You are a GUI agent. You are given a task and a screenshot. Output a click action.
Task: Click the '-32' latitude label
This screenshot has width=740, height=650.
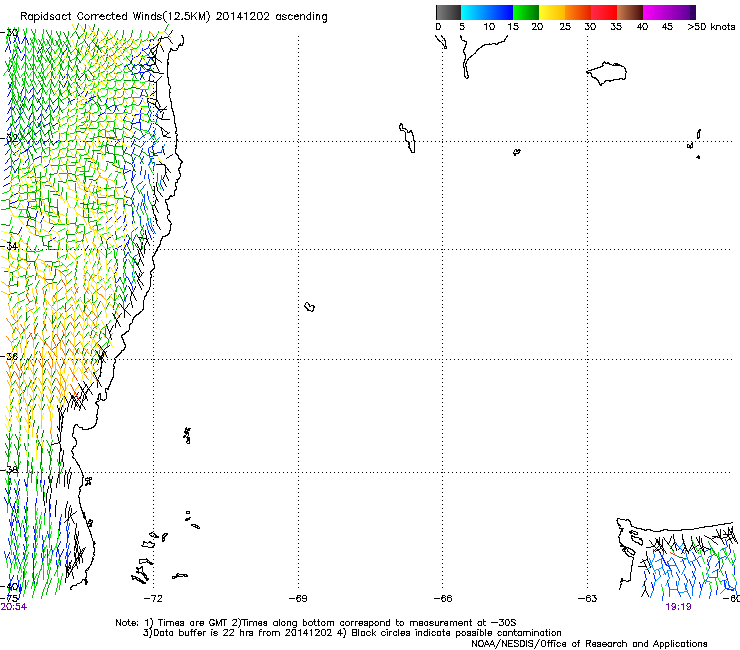(x=9, y=138)
